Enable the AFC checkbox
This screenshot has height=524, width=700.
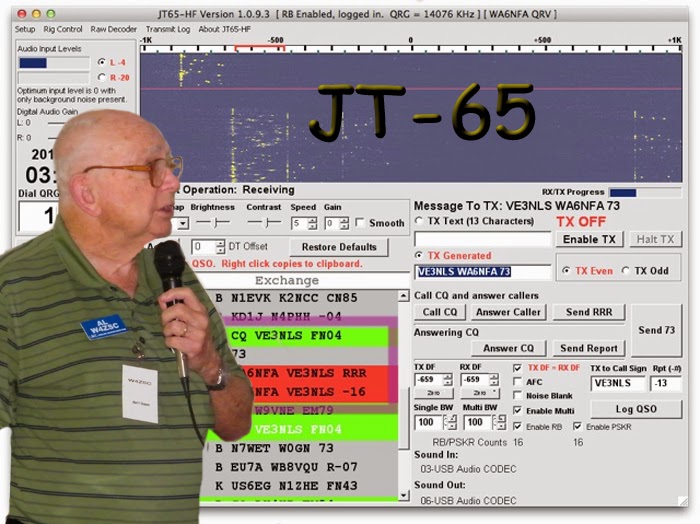517,382
